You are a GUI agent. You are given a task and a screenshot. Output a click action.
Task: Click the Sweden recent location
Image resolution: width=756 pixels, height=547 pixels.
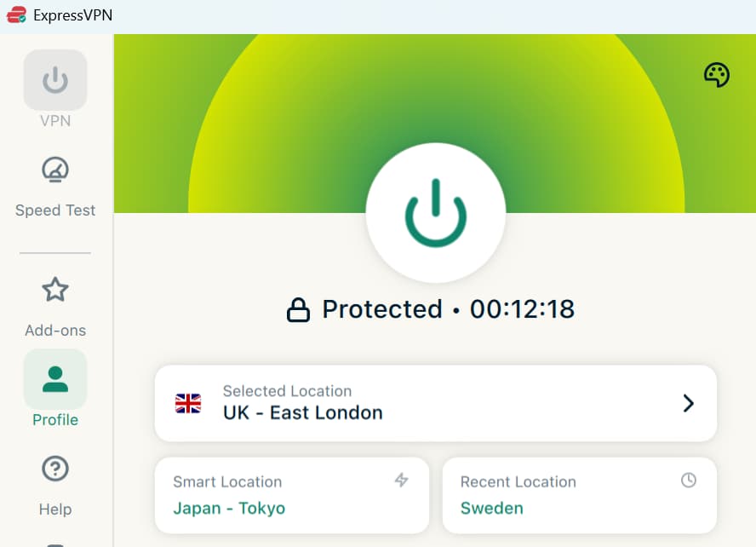pyautogui.click(x=492, y=508)
